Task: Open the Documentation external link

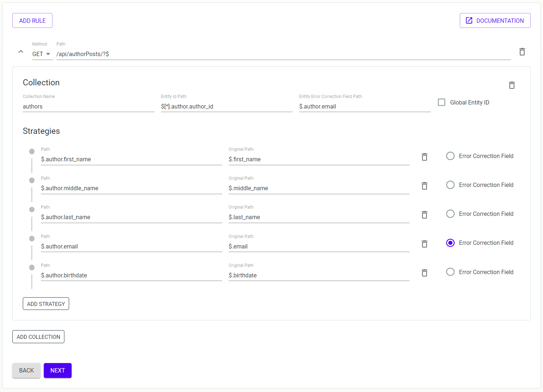Action: pyautogui.click(x=495, y=21)
